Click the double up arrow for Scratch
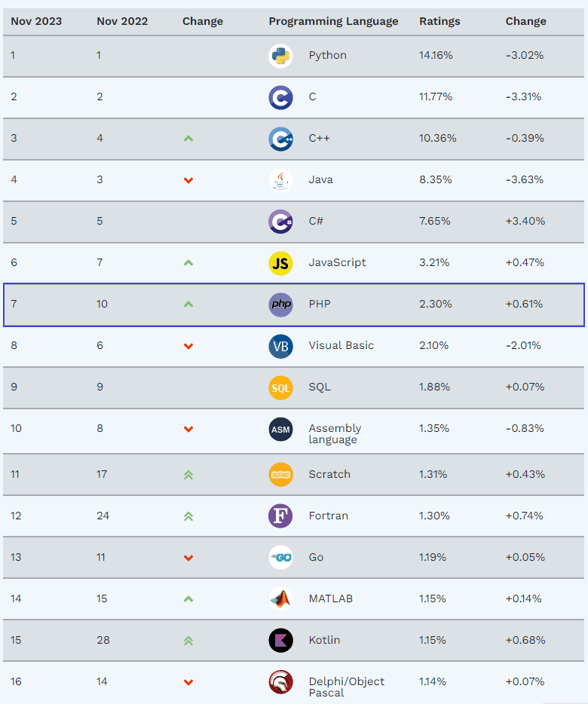588x704 pixels. click(x=188, y=475)
